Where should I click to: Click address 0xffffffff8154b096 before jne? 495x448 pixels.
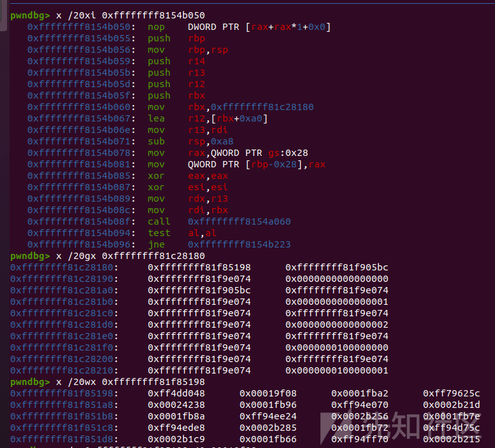point(82,244)
